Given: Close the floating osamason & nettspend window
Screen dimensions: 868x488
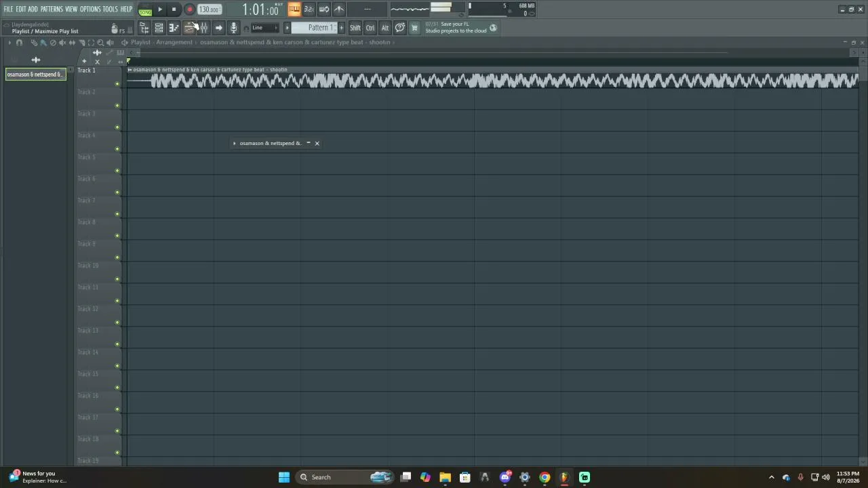Looking at the screenshot, I should (317, 143).
